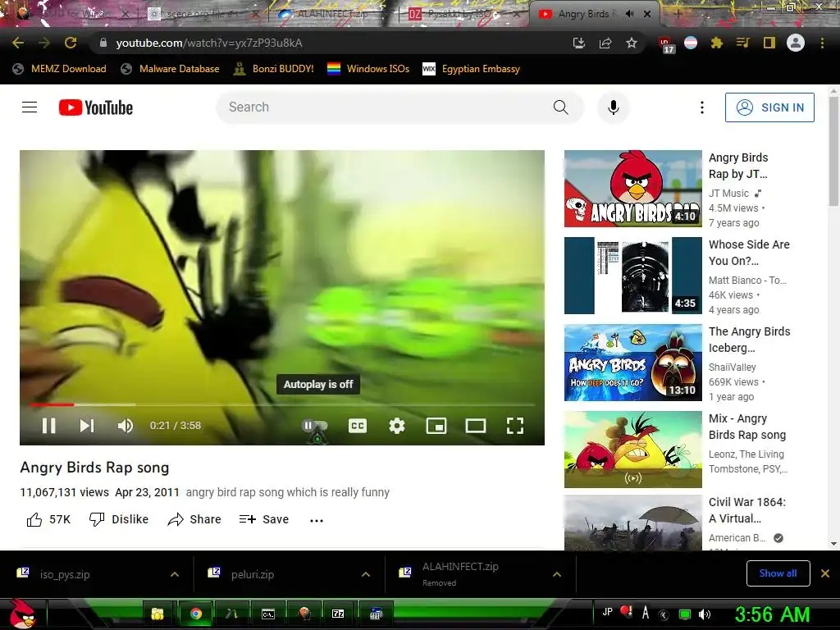Open Command Prompt on the taskbar
The height and width of the screenshot is (630, 840).
(268, 614)
